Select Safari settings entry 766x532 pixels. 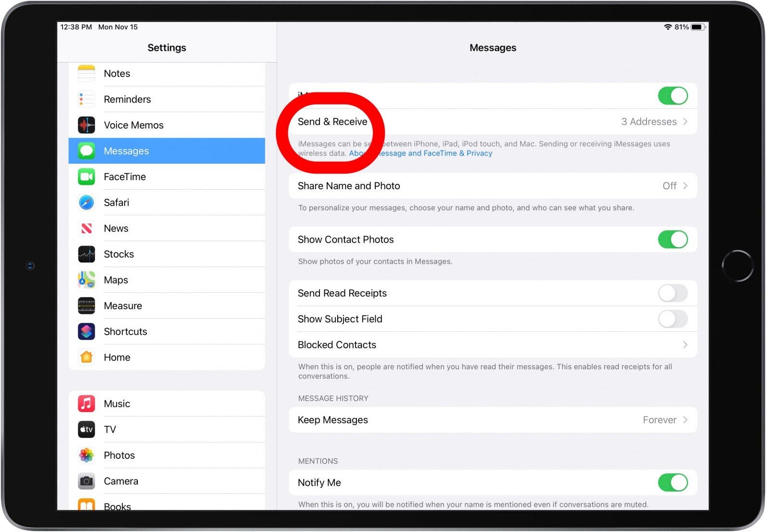tap(167, 203)
